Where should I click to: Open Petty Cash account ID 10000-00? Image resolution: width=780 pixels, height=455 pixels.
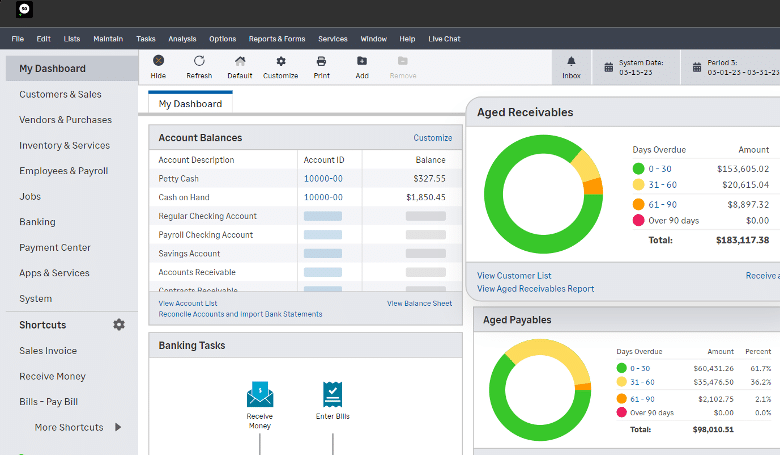[x=323, y=178]
